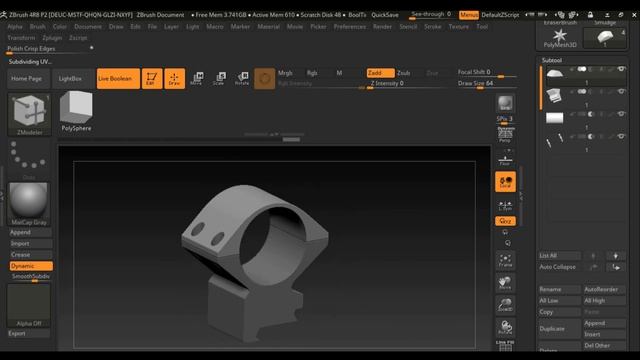Adjust the SmoothSubdiv slider
This screenshot has height=360, width=640.
31,277
